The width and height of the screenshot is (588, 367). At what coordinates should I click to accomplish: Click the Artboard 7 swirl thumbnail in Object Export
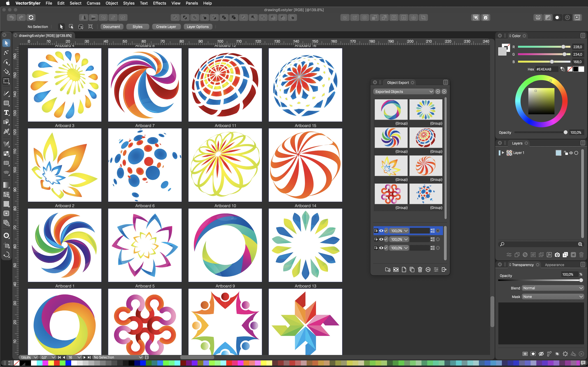pyautogui.click(x=391, y=138)
